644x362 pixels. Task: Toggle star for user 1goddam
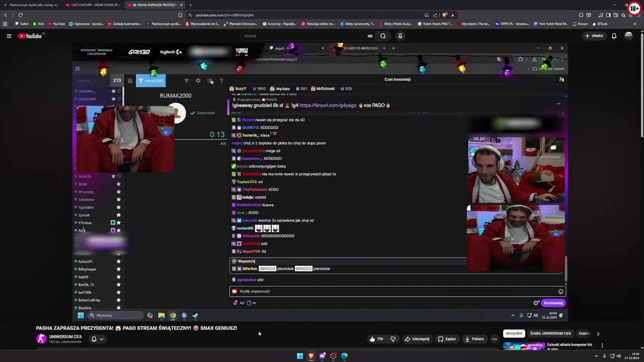point(119,207)
